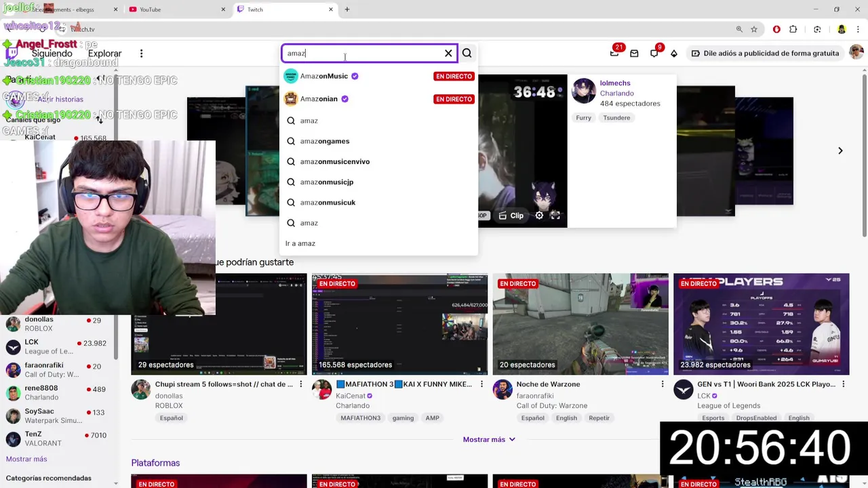Open the options menu for the Noche de Warzone card
Image resolution: width=868 pixels, height=488 pixels.
pos(663,384)
